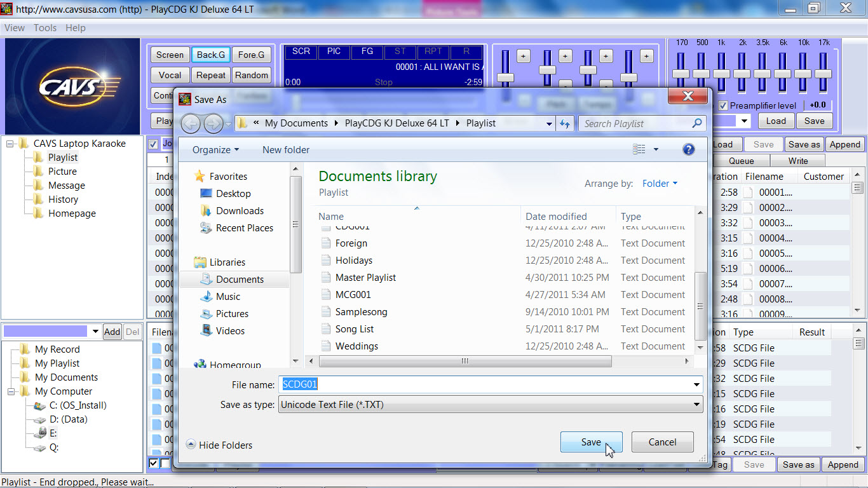This screenshot has width=868, height=488.
Task: Open the Help menu
Action: coord(76,28)
